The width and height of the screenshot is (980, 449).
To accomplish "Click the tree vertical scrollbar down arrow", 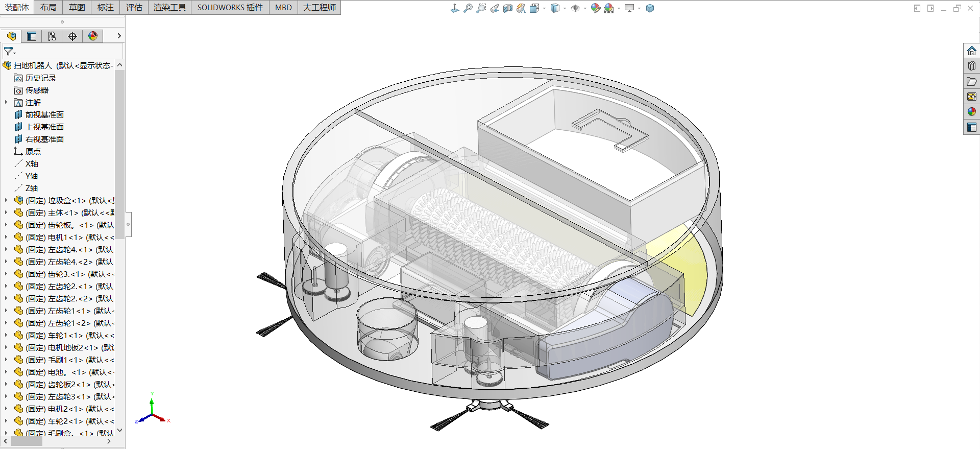I will point(120,431).
